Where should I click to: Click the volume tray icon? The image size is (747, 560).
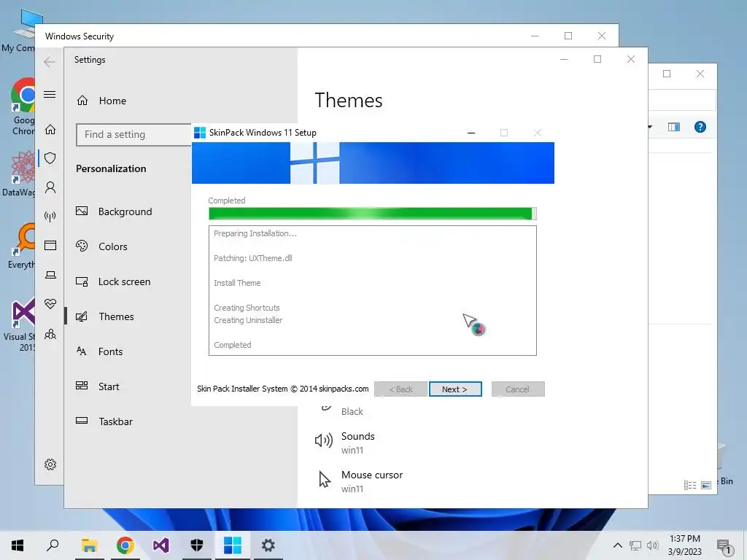tap(653, 545)
